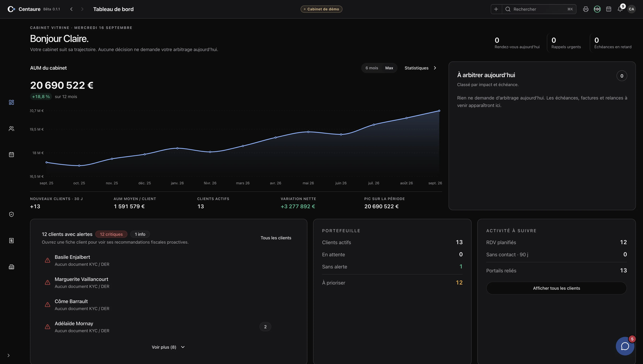Select the sept. 26 chart data point
Viewport: 643px width, 364px height.
click(x=439, y=111)
